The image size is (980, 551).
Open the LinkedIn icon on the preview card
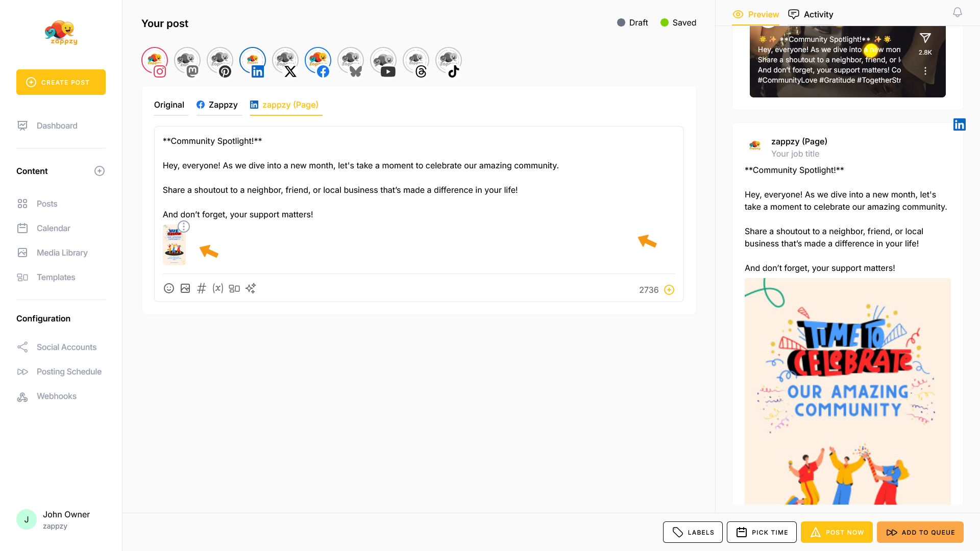(959, 124)
